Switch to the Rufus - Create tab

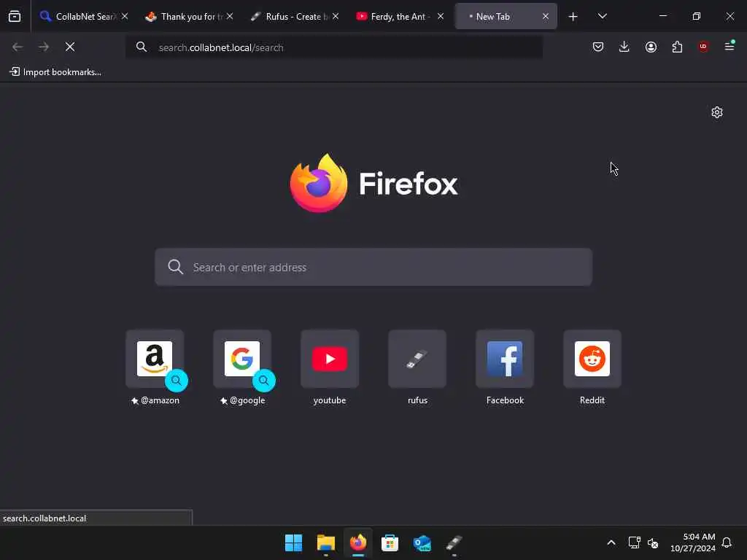pos(295,16)
